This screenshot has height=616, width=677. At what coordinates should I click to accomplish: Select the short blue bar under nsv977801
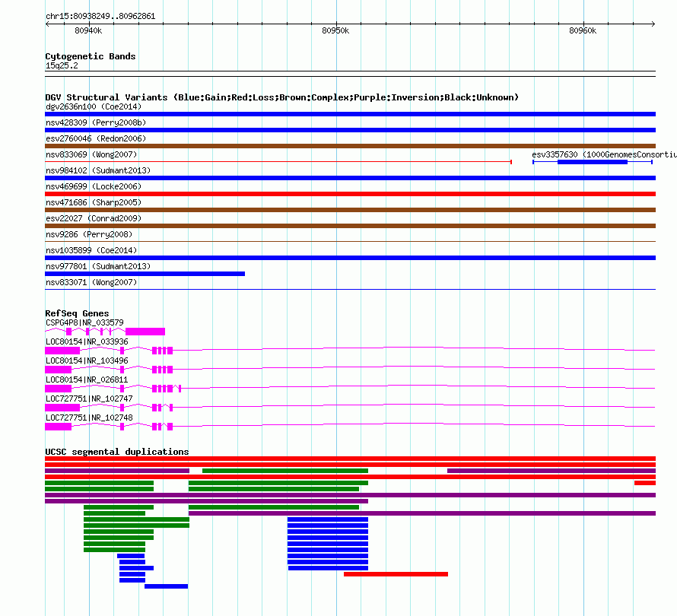pos(145,274)
